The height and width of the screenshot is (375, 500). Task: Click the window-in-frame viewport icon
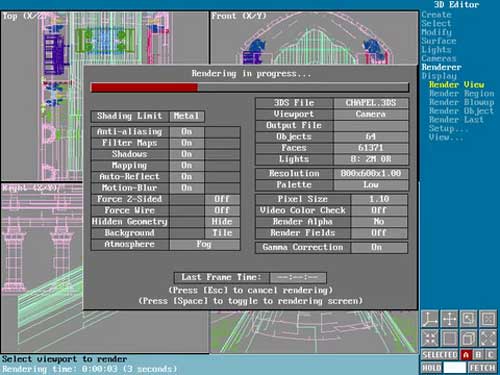pos(488,319)
